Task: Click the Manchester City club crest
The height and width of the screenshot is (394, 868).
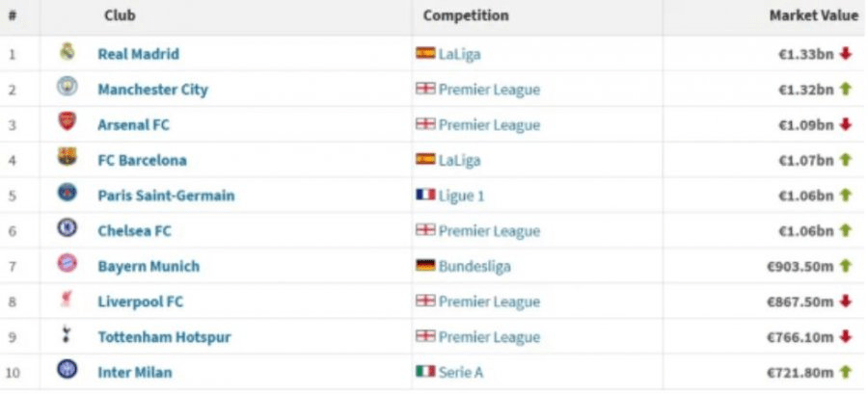Action: pyautogui.click(x=67, y=87)
